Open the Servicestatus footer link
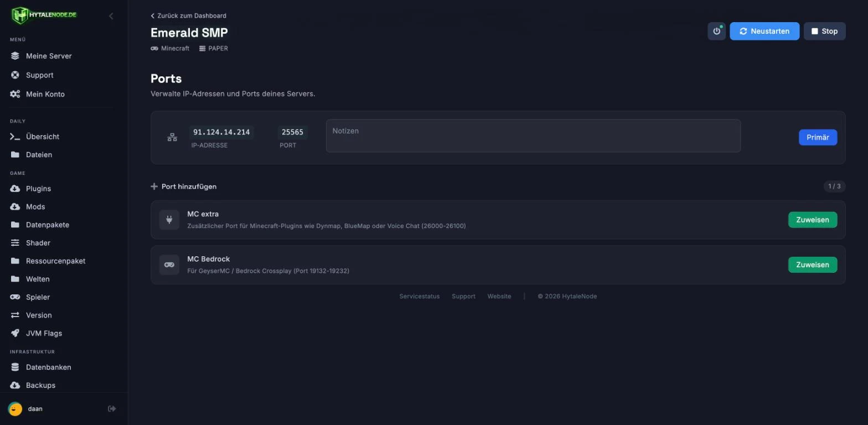 pyautogui.click(x=419, y=296)
